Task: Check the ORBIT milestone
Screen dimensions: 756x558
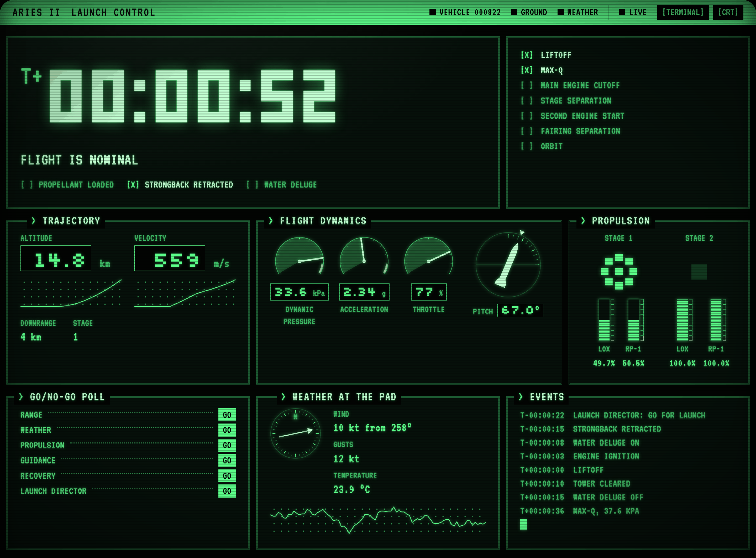Action: 527,146
